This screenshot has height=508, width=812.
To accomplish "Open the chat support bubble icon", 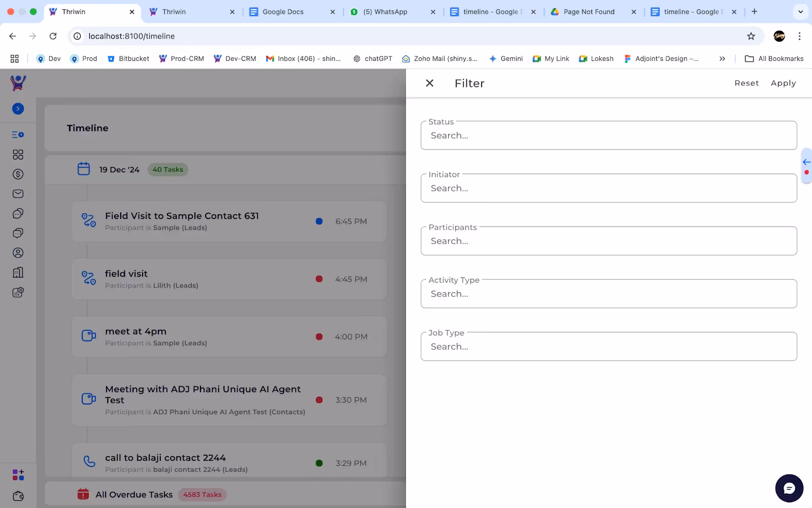I will coord(789,488).
